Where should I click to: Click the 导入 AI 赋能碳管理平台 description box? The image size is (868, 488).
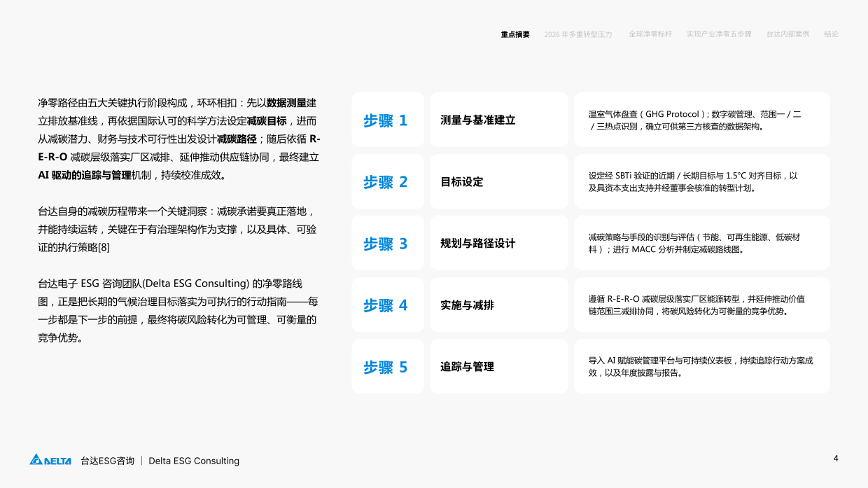pyautogui.click(x=702, y=366)
